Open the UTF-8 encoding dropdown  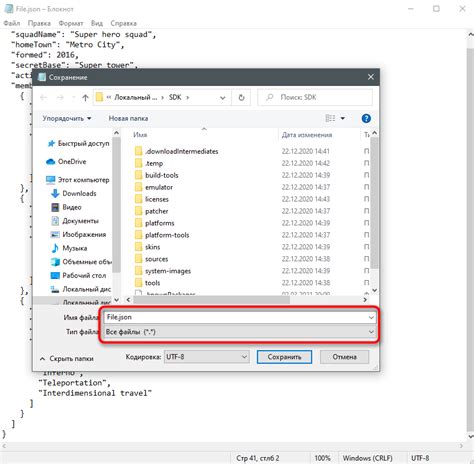coord(206,357)
